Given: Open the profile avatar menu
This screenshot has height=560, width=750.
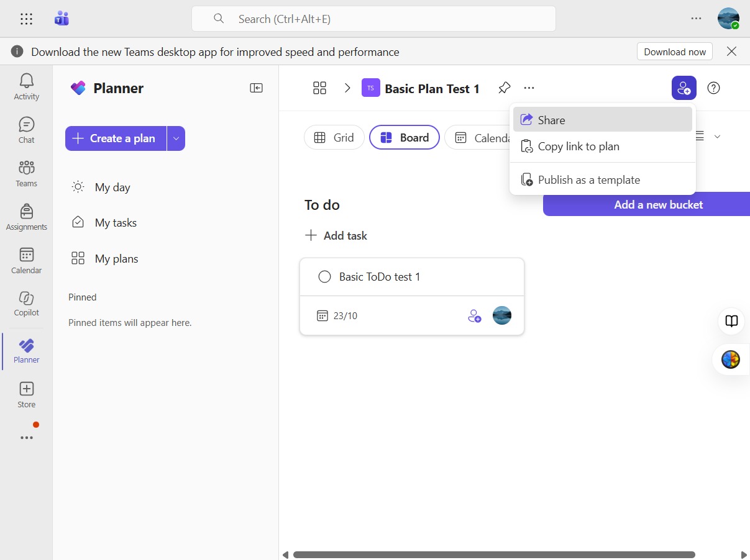Looking at the screenshot, I should tap(728, 19).
